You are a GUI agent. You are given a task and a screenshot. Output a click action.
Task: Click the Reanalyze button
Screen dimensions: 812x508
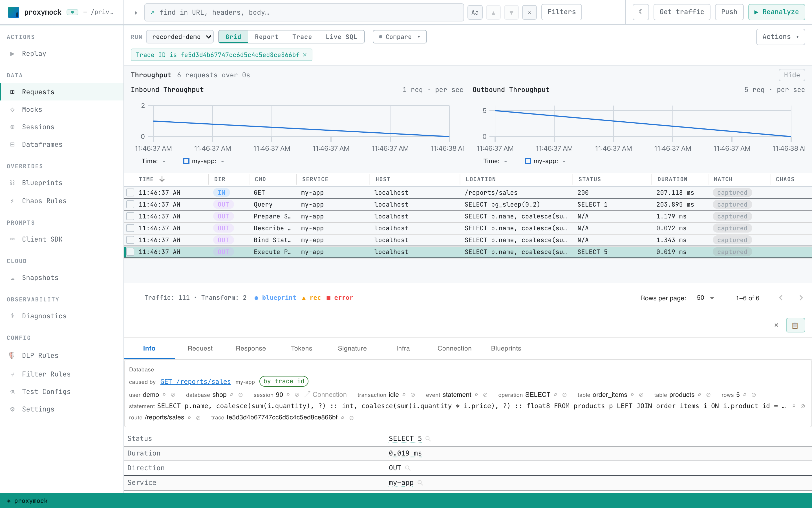[x=776, y=12]
